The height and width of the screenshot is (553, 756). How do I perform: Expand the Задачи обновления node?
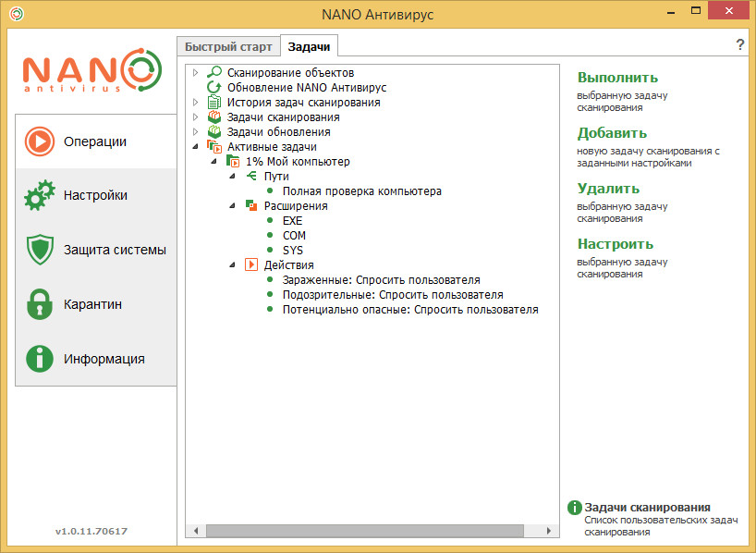(195, 131)
